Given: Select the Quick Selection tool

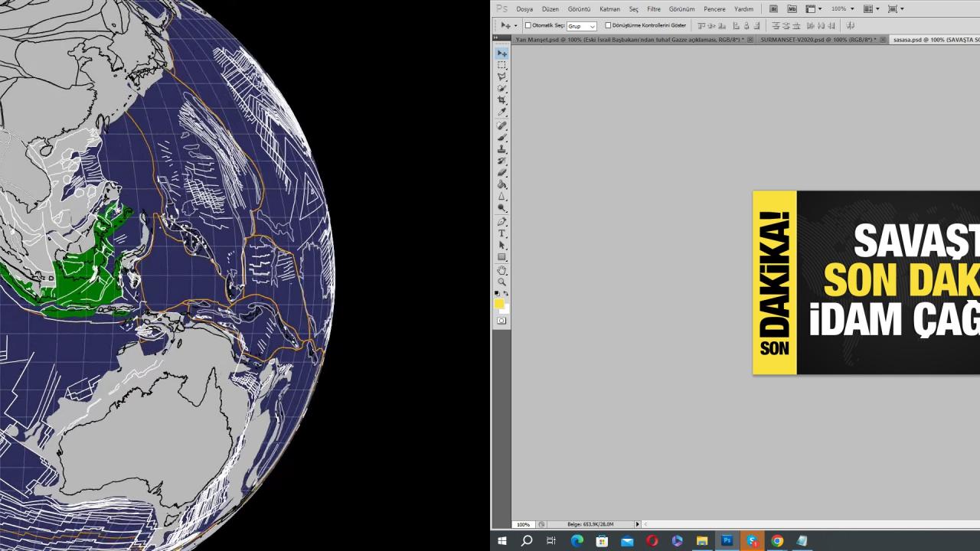Looking at the screenshot, I should pos(501,89).
